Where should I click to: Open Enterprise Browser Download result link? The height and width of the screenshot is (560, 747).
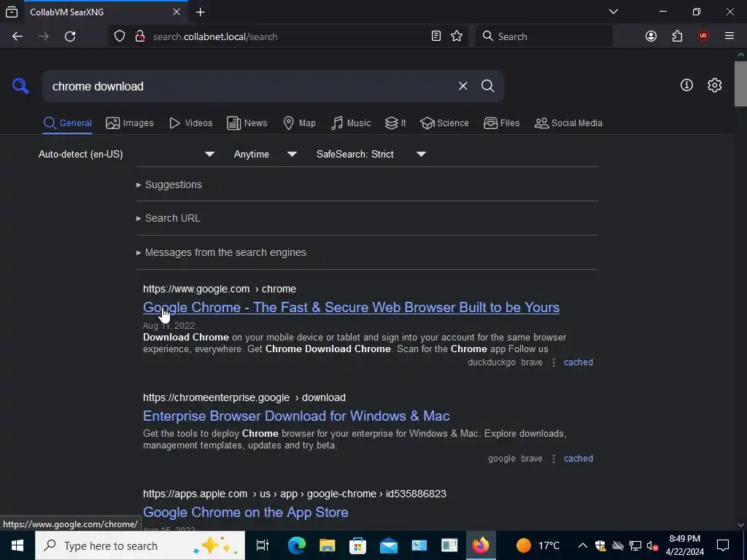coord(296,416)
